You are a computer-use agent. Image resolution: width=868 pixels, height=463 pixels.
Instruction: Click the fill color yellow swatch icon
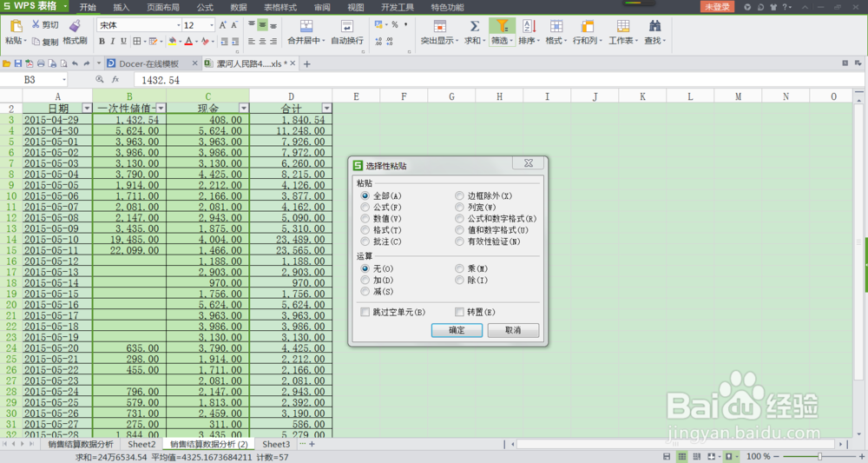click(x=172, y=42)
